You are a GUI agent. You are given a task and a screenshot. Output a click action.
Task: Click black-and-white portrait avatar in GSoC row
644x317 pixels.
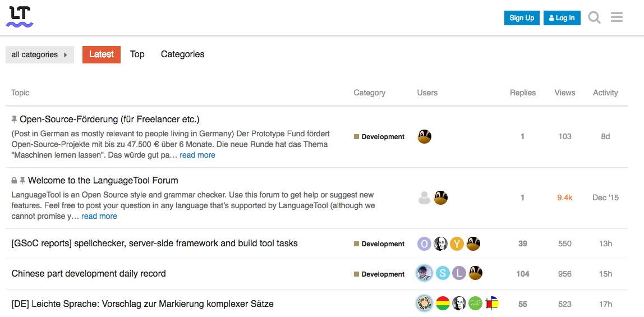point(441,244)
